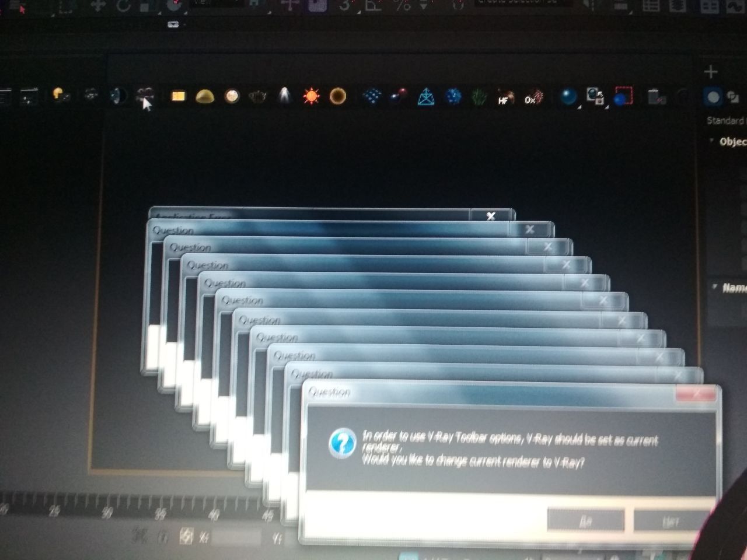
Task: Click frame 45 on the time slider
Action: coord(267,516)
